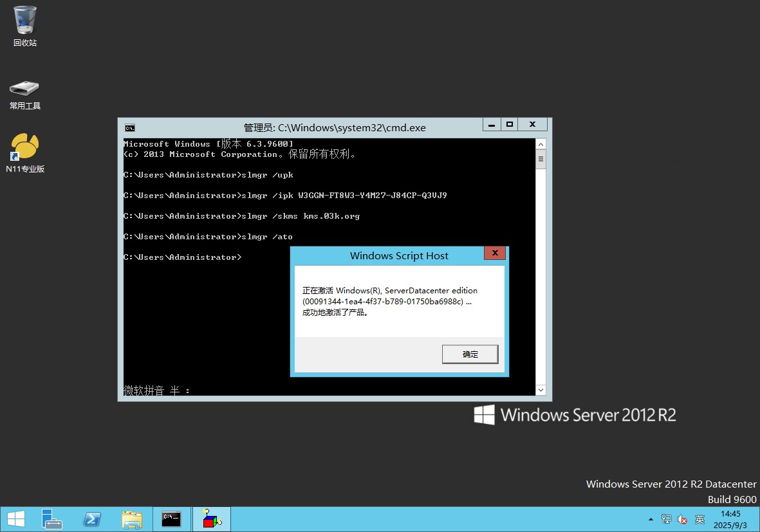This screenshot has width=760, height=532.
Task: Open Windows PowerShell from the taskbar
Action: (92, 518)
